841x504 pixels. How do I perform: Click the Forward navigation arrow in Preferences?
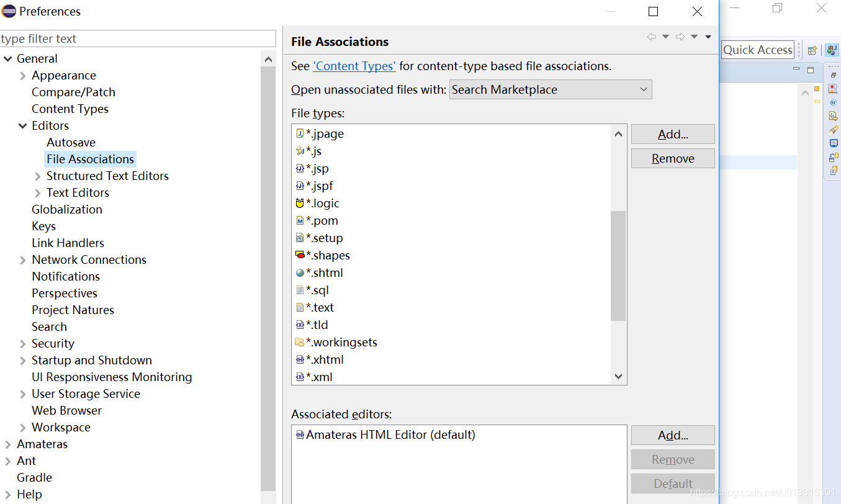click(680, 37)
